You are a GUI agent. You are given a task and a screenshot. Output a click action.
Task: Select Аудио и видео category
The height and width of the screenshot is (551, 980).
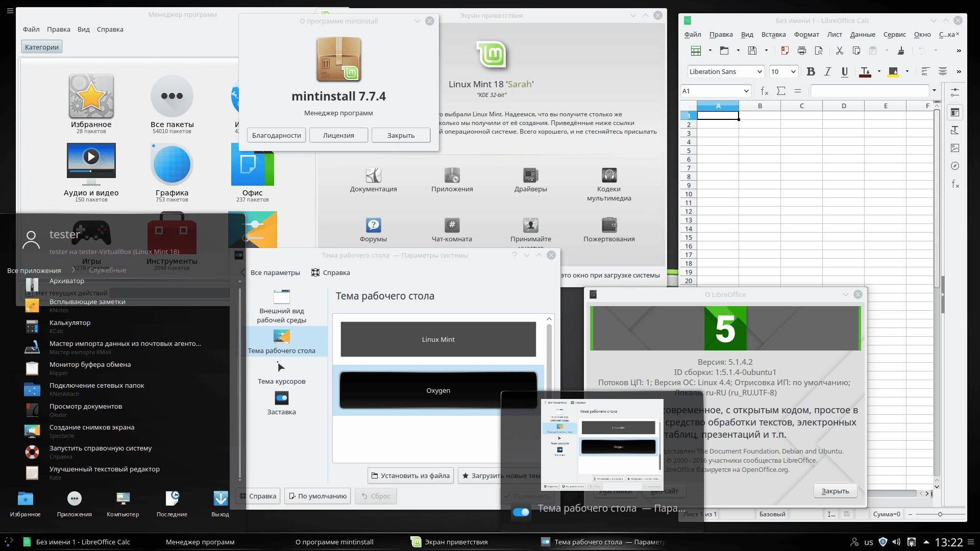(91, 172)
